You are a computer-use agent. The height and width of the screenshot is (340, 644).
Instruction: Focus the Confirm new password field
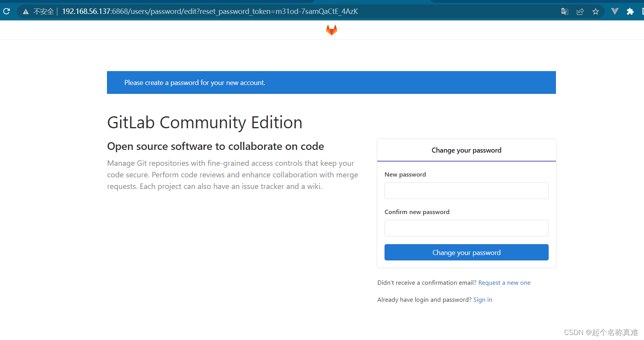[466, 228]
